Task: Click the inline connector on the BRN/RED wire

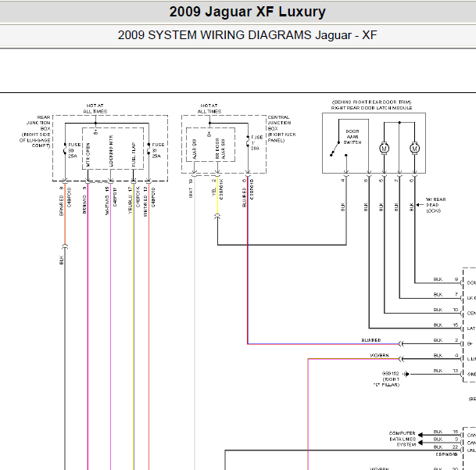Action: [x=65, y=246]
